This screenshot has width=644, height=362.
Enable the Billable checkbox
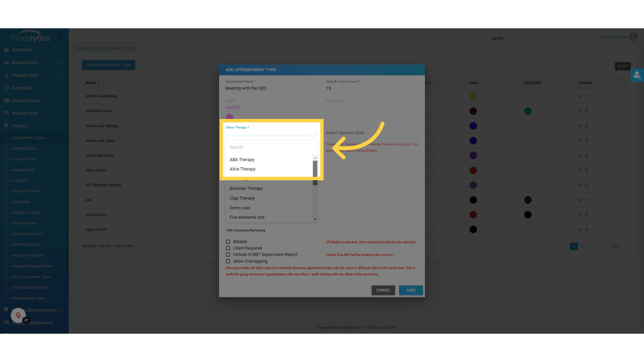click(228, 242)
